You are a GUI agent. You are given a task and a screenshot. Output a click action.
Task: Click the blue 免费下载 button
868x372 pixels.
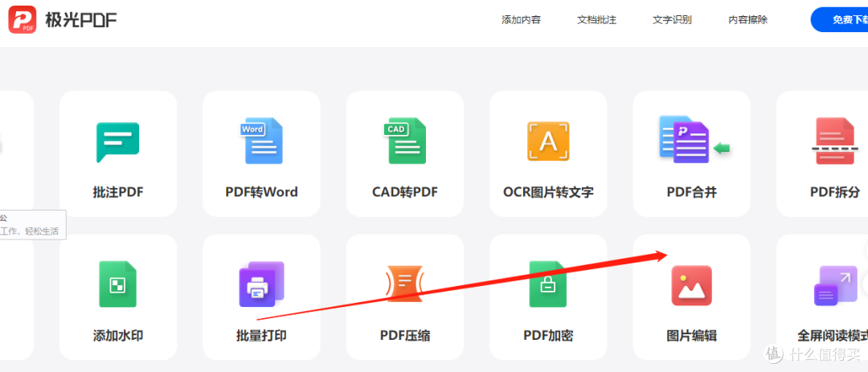(840, 20)
